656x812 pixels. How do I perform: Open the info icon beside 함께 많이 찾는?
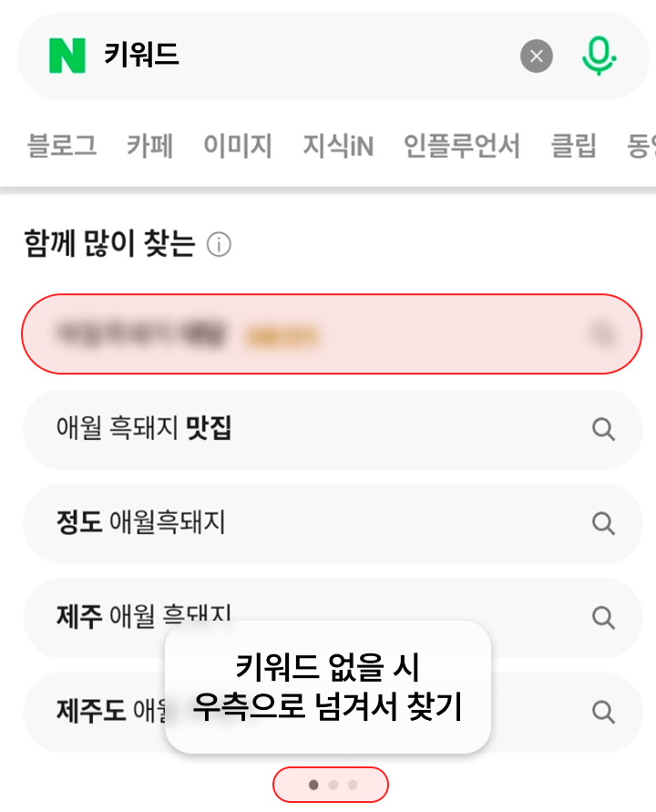(x=219, y=244)
